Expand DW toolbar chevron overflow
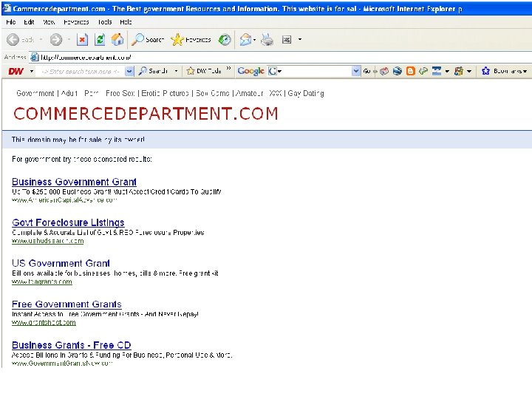532x399 pixels. [x=228, y=69]
